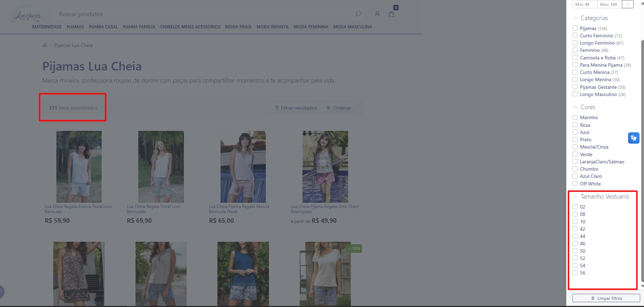
Task: Click the Max price input field
Action: point(609,4)
